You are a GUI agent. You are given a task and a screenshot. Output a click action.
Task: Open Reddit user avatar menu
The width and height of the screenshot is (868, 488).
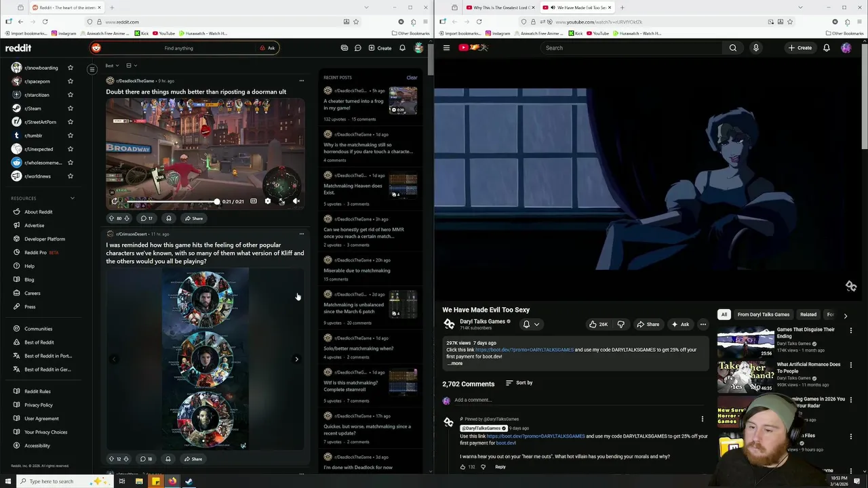[419, 48]
